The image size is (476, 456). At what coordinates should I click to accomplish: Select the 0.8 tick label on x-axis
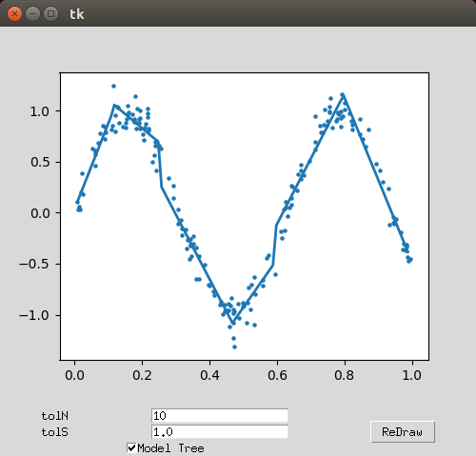click(345, 375)
